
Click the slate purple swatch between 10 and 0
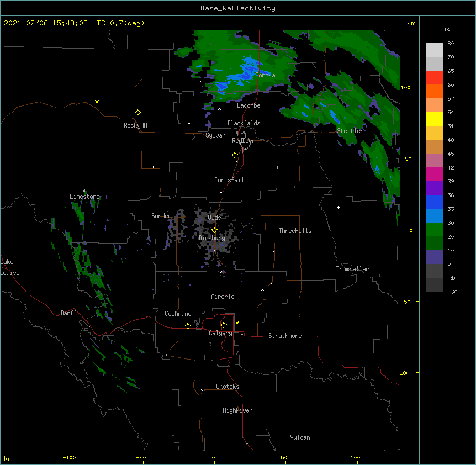[434, 257]
